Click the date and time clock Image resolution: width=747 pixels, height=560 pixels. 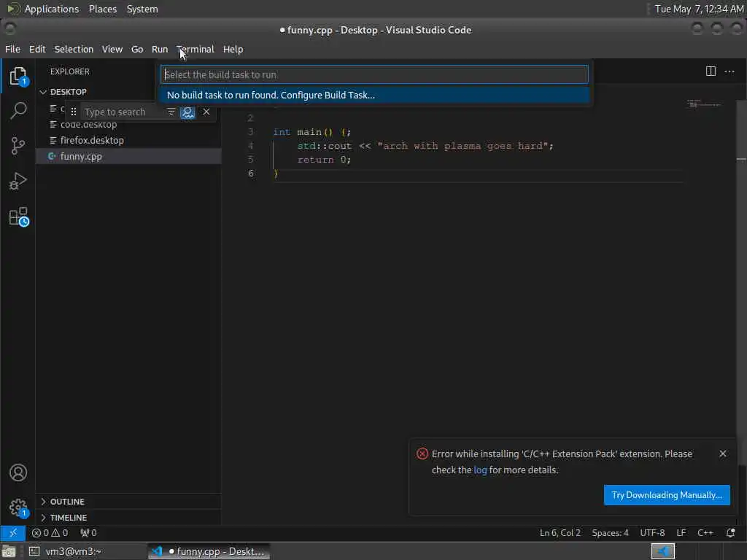tap(699, 9)
